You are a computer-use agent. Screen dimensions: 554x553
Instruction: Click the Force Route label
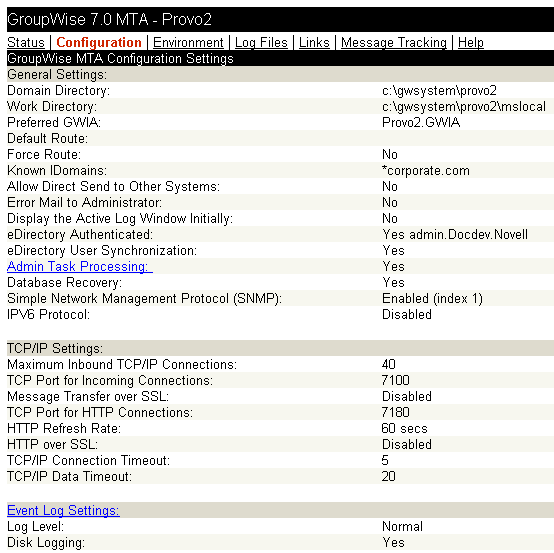click(44, 154)
